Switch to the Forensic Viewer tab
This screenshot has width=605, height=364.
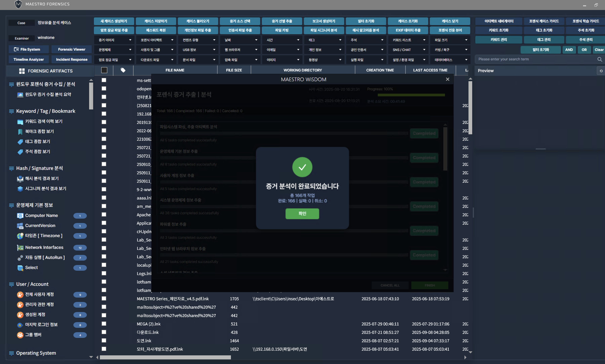point(72,49)
